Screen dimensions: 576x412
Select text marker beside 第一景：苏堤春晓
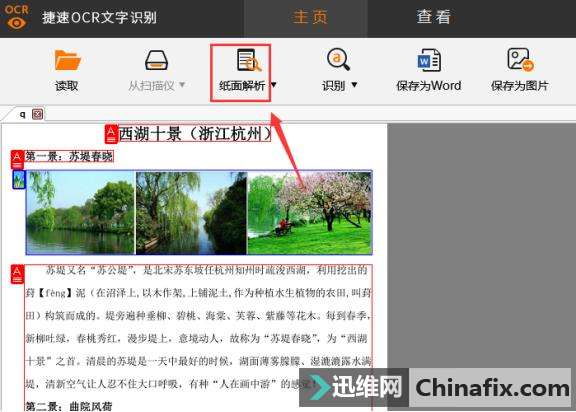coord(17,159)
